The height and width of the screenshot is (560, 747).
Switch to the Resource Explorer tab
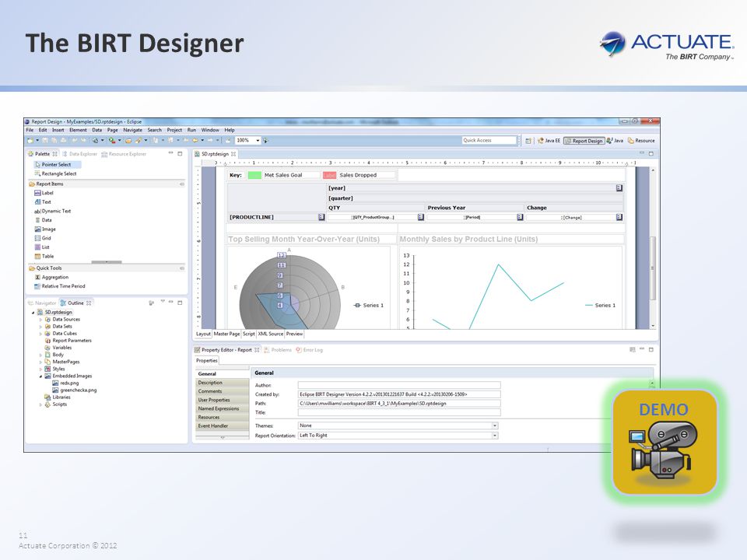124,154
